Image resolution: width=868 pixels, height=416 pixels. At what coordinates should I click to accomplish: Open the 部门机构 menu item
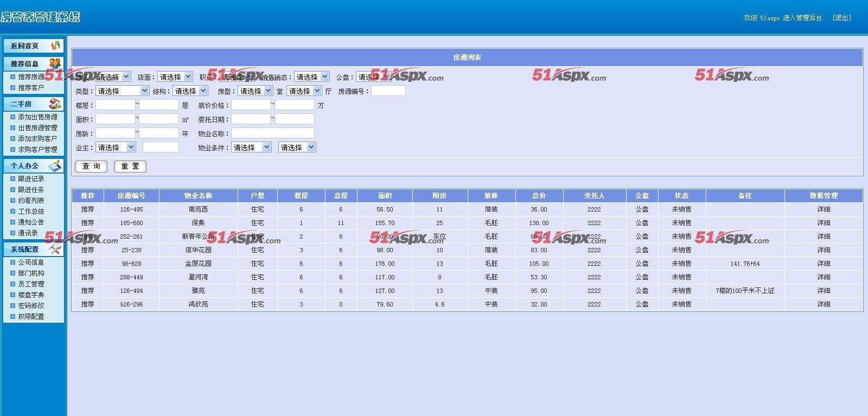(31, 273)
